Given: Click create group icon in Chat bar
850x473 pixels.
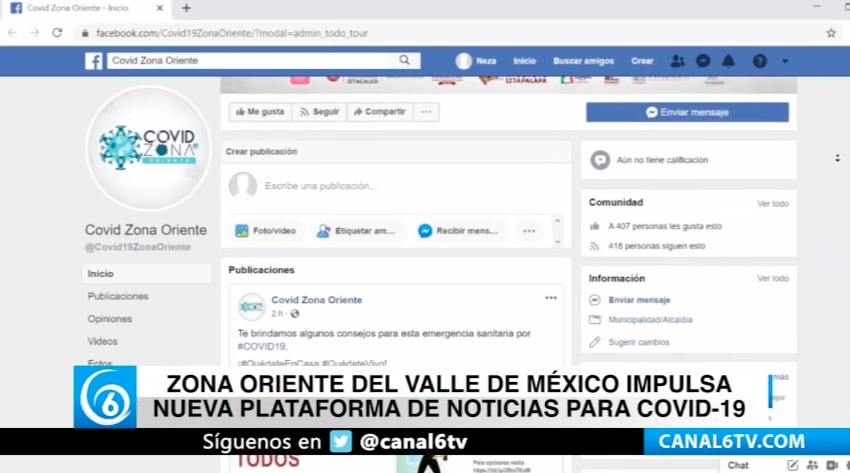Looking at the screenshot, I should click(x=812, y=465).
